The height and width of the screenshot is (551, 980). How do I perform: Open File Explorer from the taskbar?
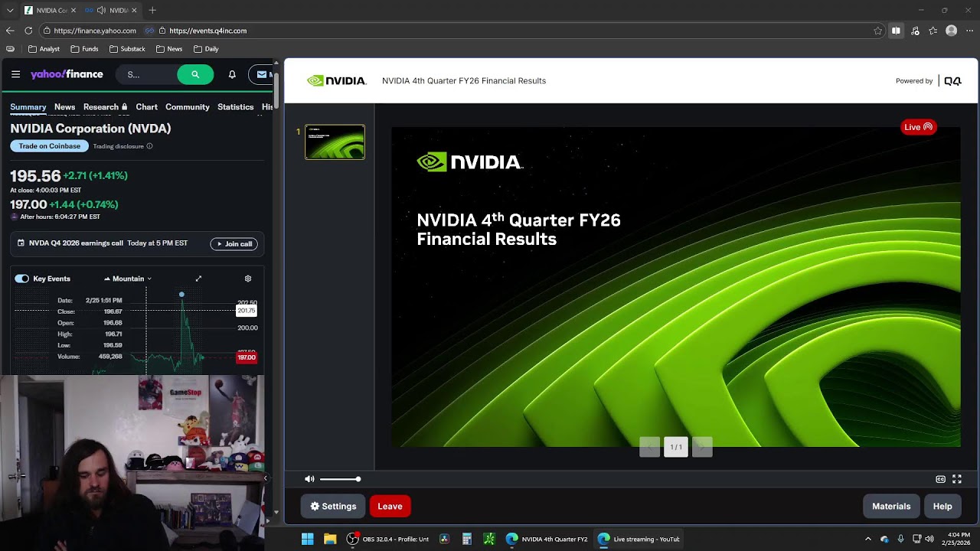(x=330, y=539)
